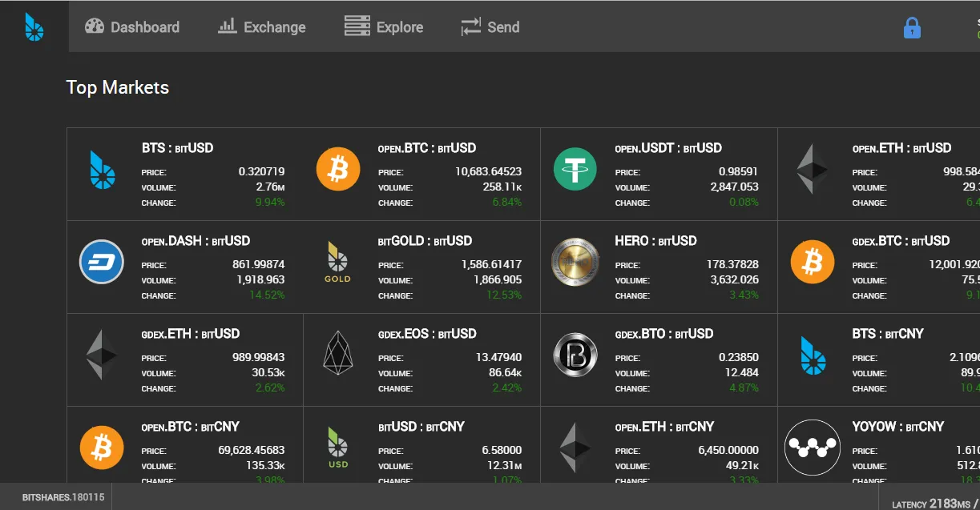
Task: Open the Explore menu item
Action: click(383, 26)
